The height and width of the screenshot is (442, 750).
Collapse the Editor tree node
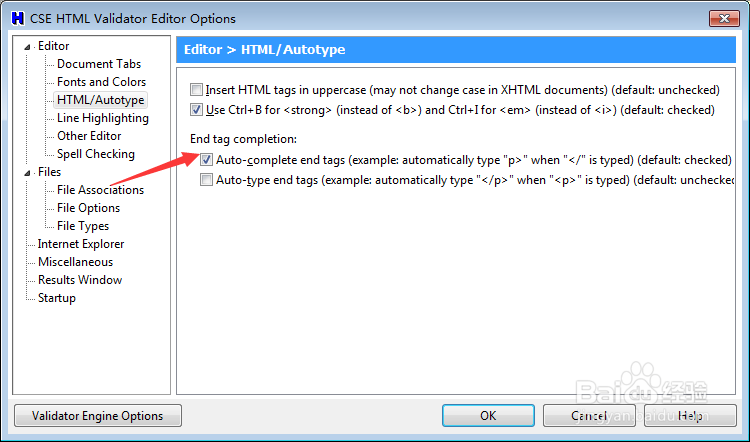point(28,46)
